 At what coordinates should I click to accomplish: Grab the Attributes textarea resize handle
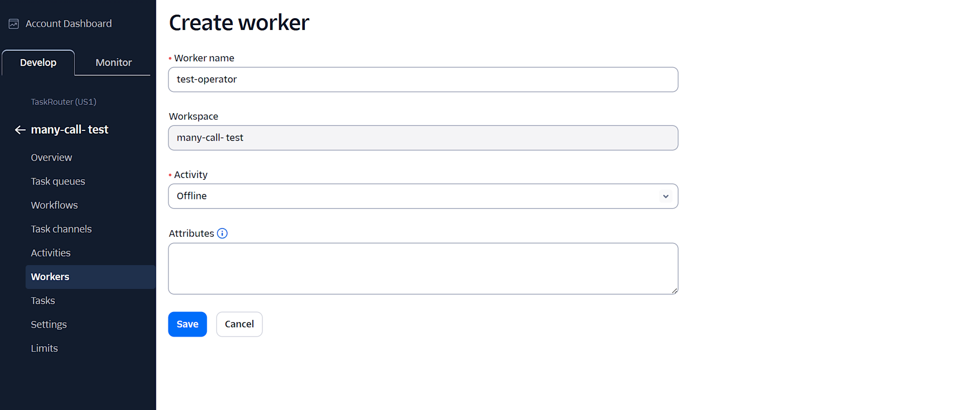(x=675, y=291)
